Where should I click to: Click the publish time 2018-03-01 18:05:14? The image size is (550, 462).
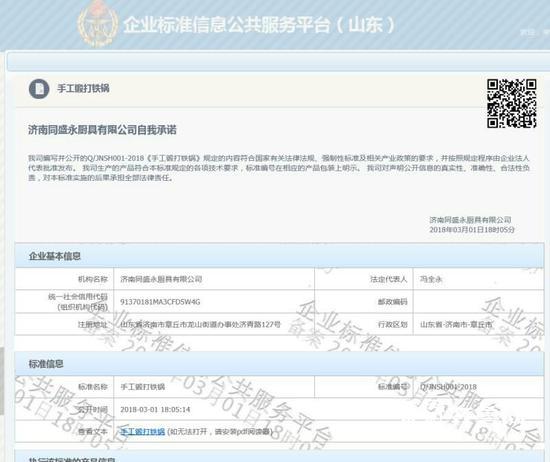pyautogui.click(x=155, y=409)
